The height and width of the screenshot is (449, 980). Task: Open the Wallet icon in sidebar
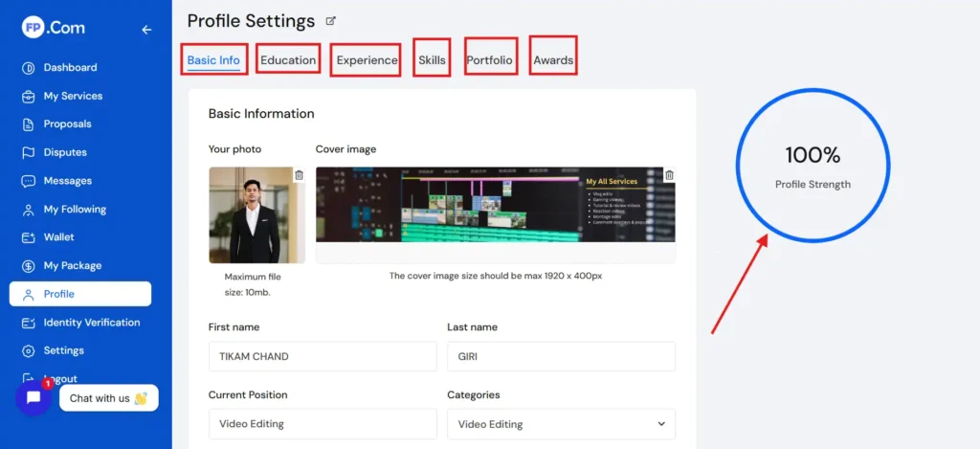(29, 237)
